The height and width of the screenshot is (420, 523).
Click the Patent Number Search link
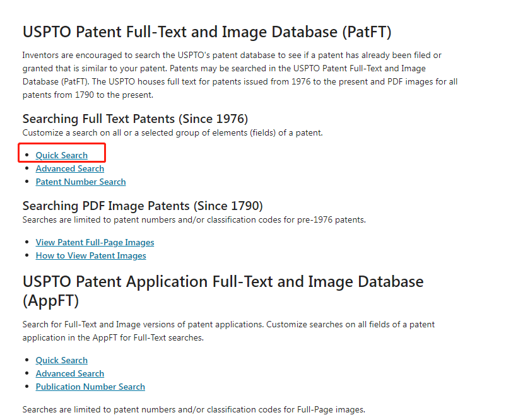click(x=80, y=182)
